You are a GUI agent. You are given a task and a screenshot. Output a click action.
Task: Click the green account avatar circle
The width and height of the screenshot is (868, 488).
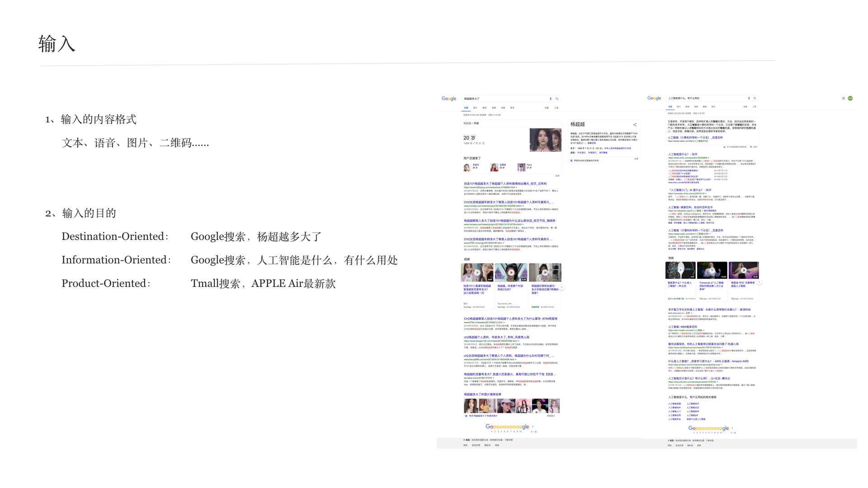(850, 98)
